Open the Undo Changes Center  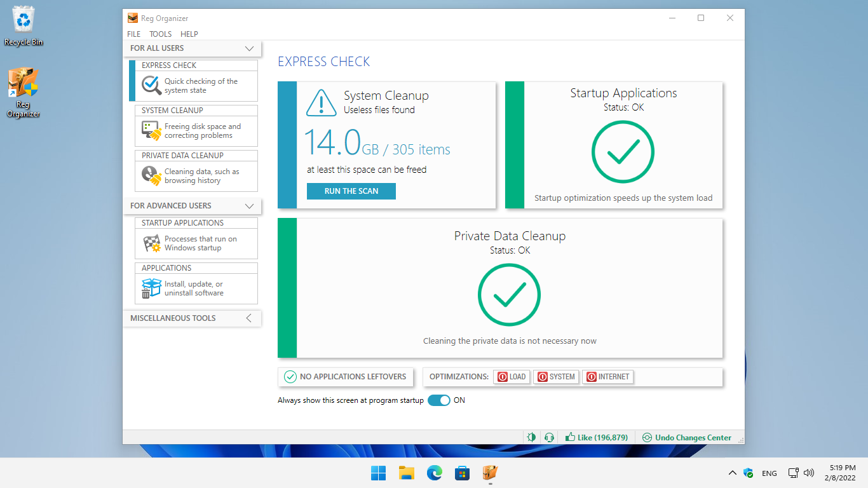tap(687, 437)
